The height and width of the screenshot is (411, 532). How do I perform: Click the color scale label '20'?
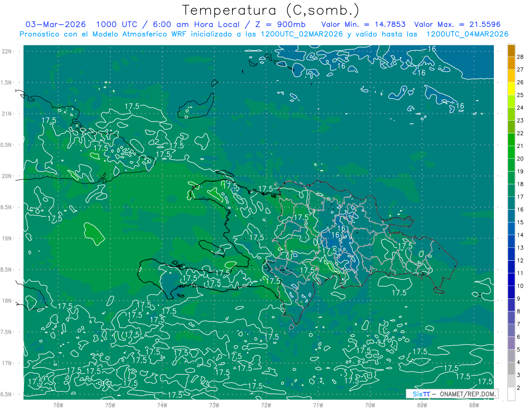coord(520,159)
